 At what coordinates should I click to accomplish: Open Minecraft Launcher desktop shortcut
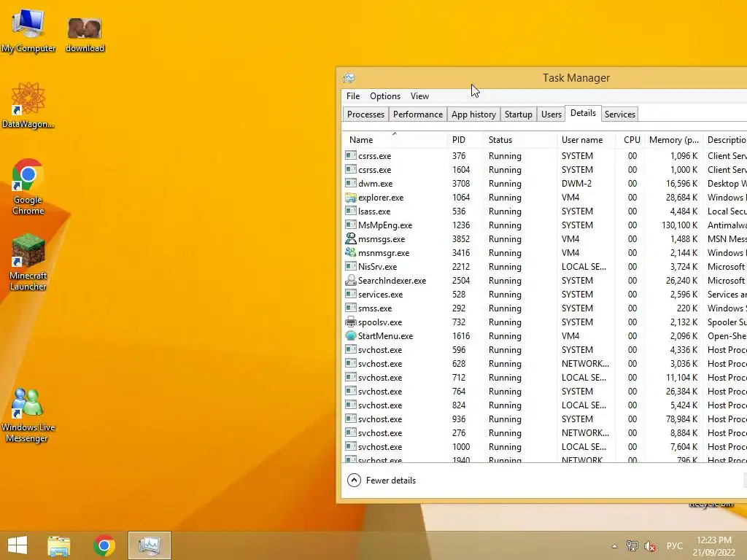pos(28,262)
